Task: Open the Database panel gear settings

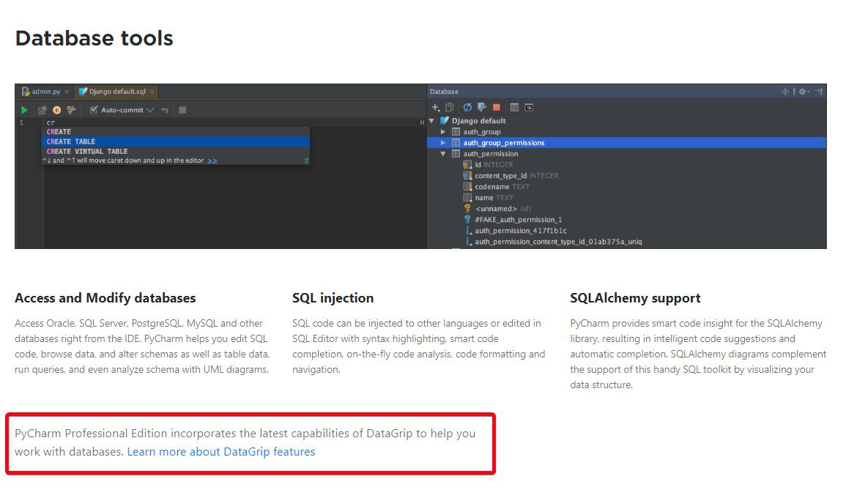Action: coord(804,92)
